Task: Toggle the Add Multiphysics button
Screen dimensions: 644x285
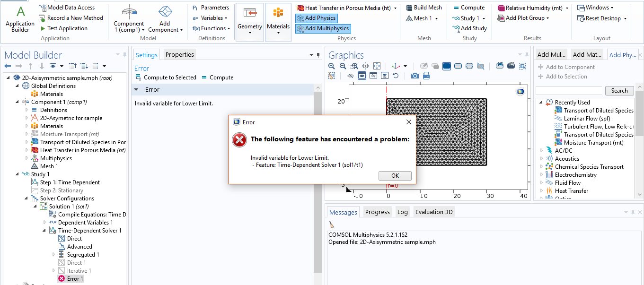Action: (323, 28)
